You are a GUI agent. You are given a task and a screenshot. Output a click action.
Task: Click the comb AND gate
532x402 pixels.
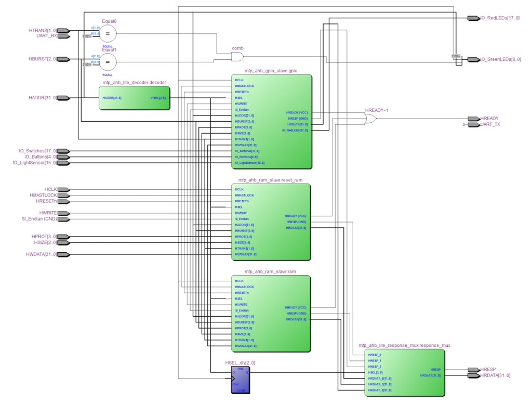click(x=237, y=57)
